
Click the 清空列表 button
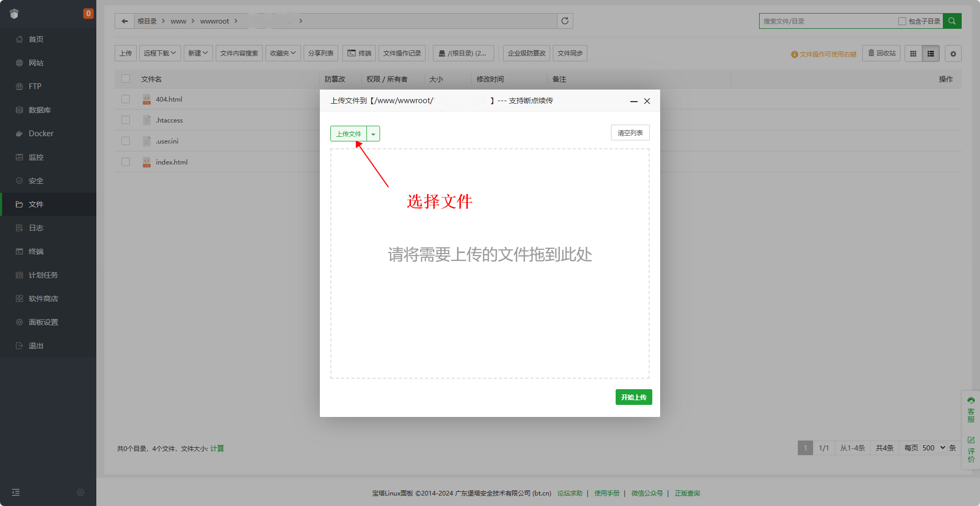(x=630, y=133)
